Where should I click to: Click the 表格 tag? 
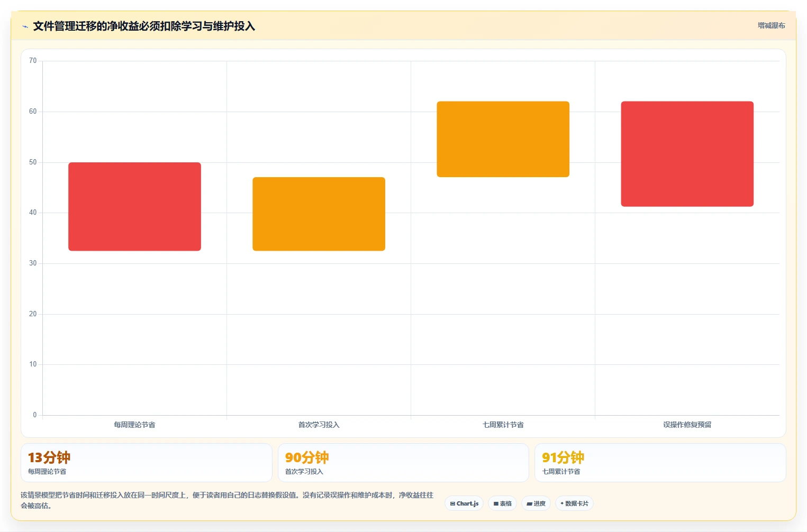(502, 503)
